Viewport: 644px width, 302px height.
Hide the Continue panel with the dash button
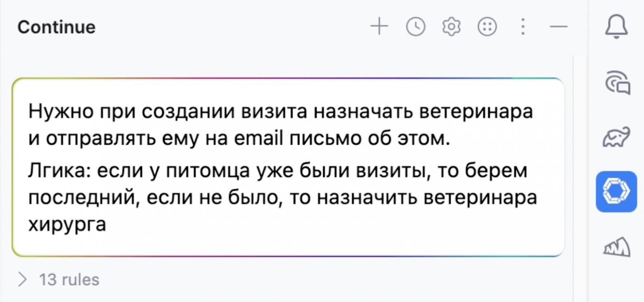[x=558, y=26]
